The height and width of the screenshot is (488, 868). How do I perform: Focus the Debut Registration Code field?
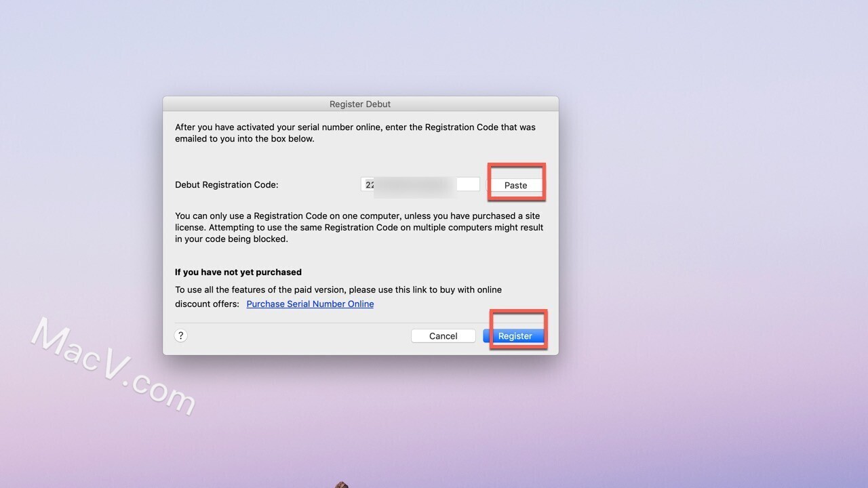point(420,184)
